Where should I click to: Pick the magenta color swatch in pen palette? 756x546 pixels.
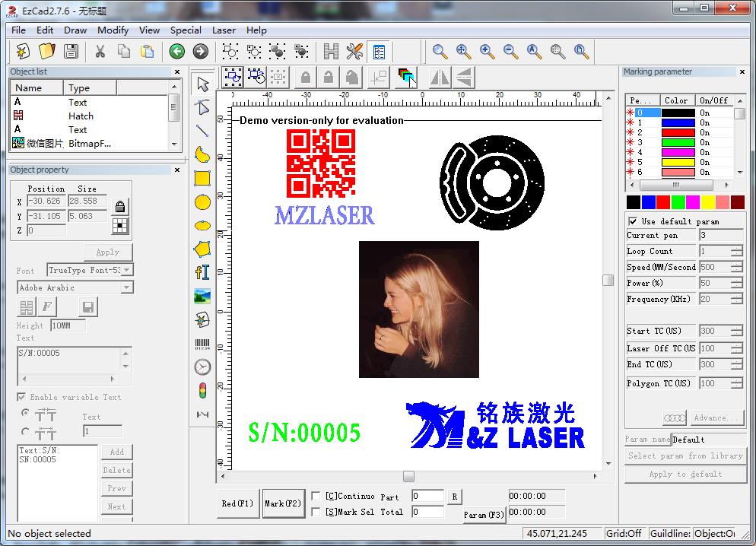693,202
